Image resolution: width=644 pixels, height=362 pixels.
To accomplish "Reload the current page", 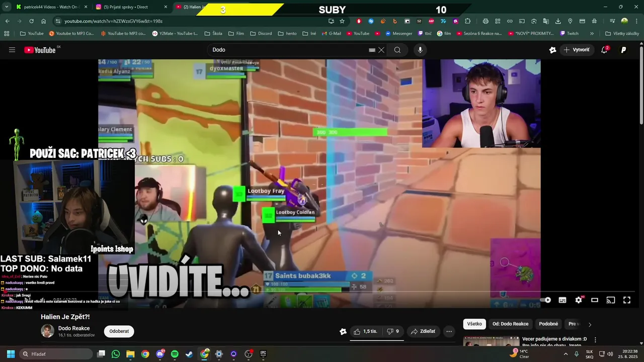I will point(31,21).
